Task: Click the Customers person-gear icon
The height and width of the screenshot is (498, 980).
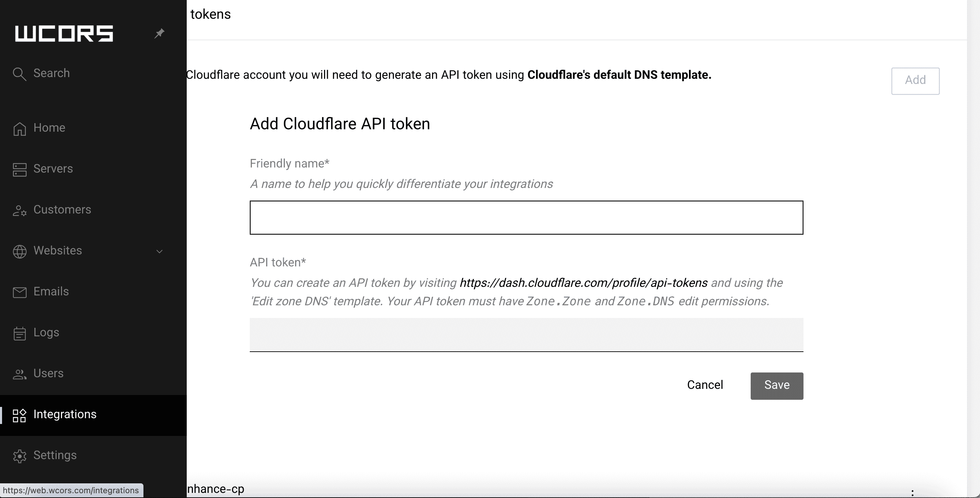Action: [x=19, y=210]
